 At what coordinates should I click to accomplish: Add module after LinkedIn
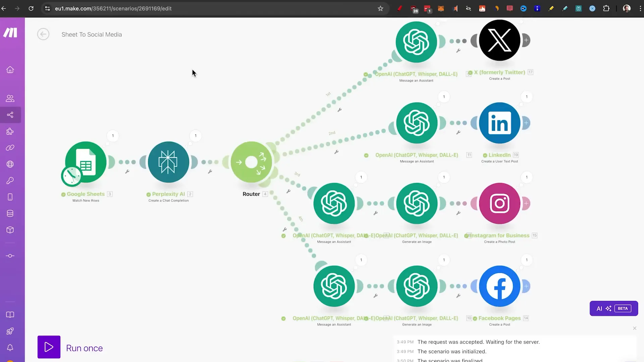pyautogui.click(x=526, y=123)
